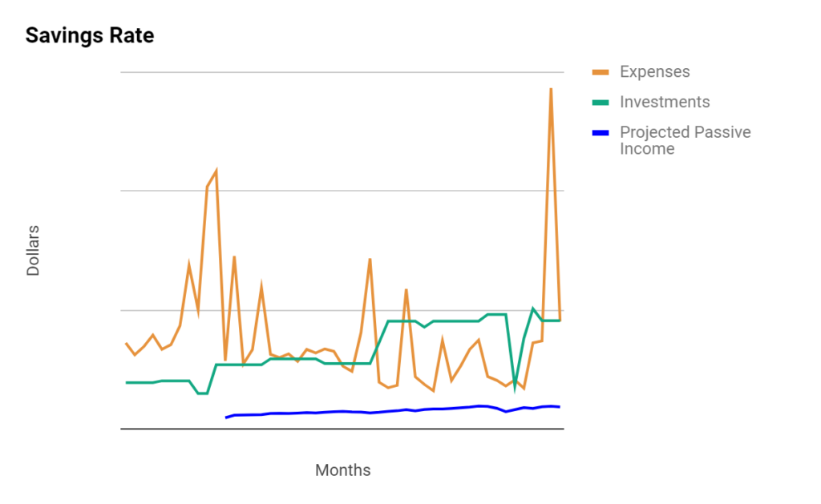Click the green Investments legend swatch
821x504 pixels.
tap(600, 103)
